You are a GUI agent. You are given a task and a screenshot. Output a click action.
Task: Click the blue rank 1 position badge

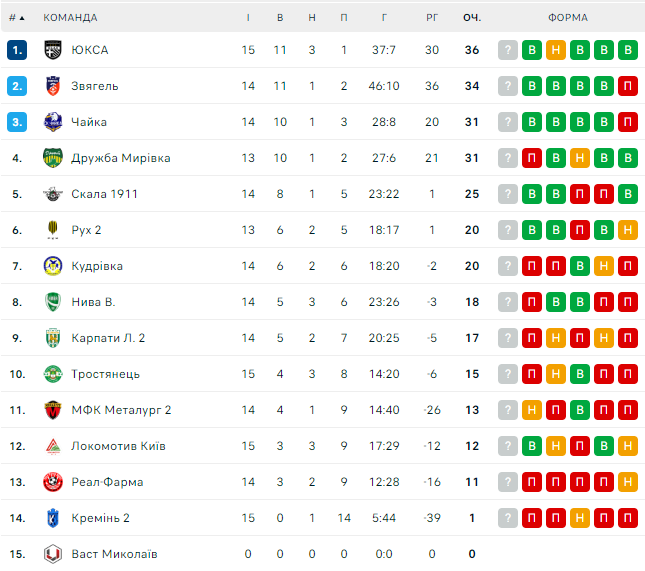coord(17,50)
